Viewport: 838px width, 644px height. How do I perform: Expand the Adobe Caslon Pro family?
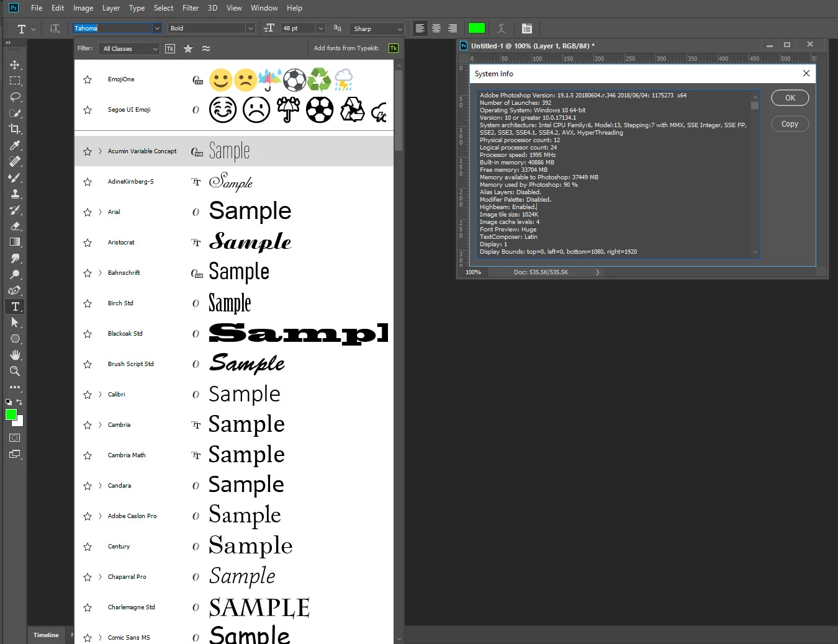(x=100, y=516)
